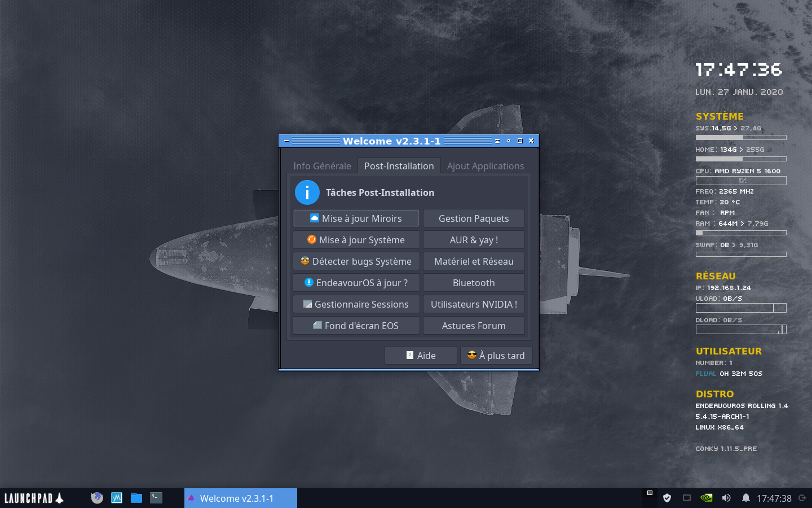
Task: Click the Welcome v2.3.1-1 title bar text
Action: pos(392,141)
